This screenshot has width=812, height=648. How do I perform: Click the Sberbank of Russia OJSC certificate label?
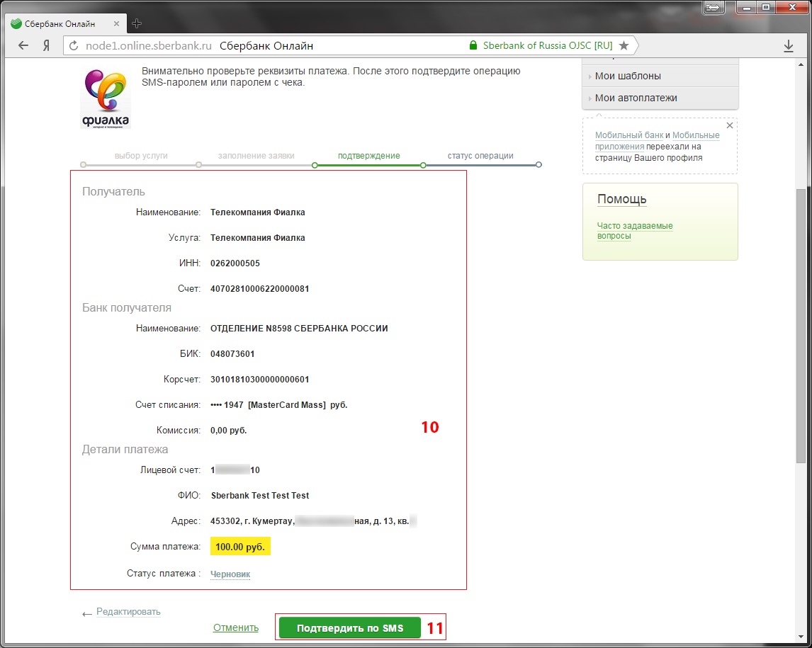[x=548, y=45]
